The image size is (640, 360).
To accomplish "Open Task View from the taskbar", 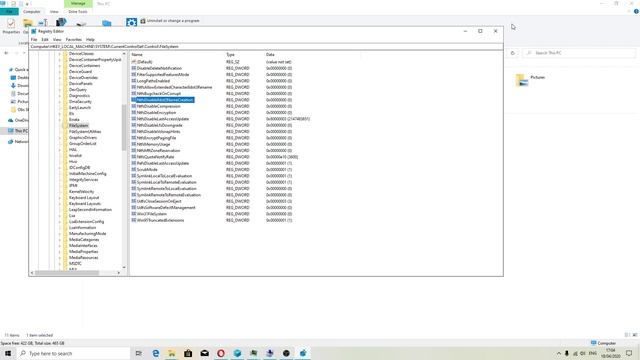I will click(x=139, y=353).
